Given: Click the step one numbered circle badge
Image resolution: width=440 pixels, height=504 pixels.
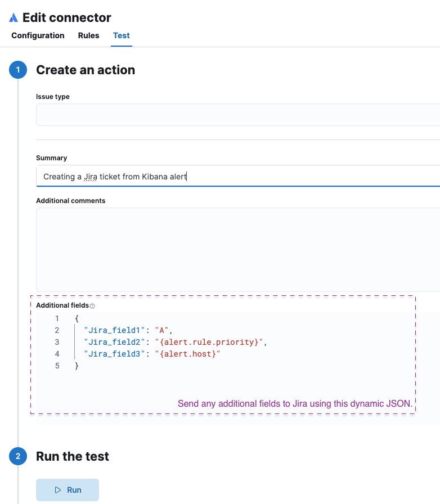Looking at the screenshot, I should click(17, 70).
